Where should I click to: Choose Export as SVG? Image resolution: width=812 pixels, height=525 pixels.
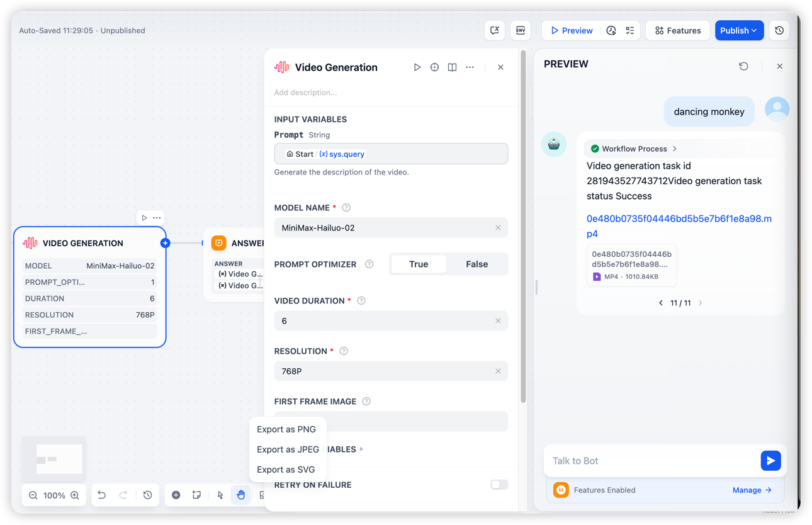(286, 470)
